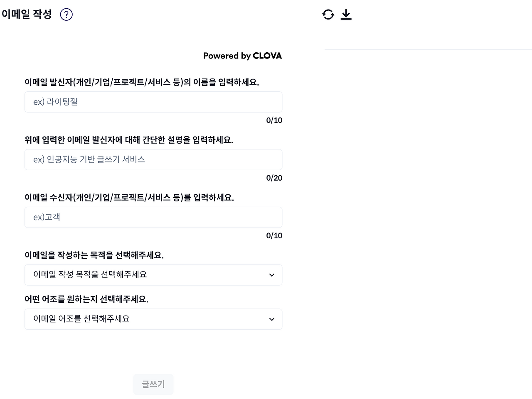Click the 0/10 counter below recipient field

click(x=274, y=235)
